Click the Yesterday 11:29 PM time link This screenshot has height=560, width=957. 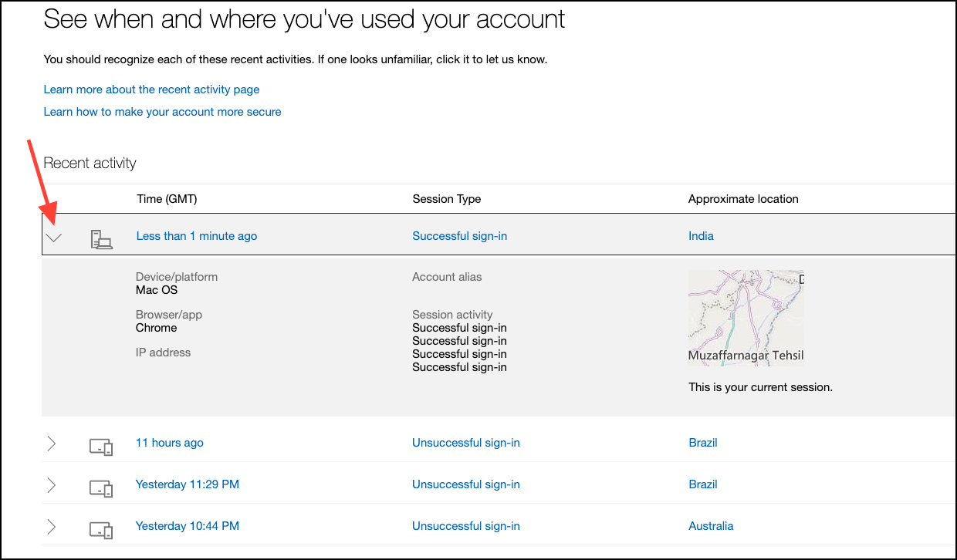pyautogui.click(x=188, y=484)
